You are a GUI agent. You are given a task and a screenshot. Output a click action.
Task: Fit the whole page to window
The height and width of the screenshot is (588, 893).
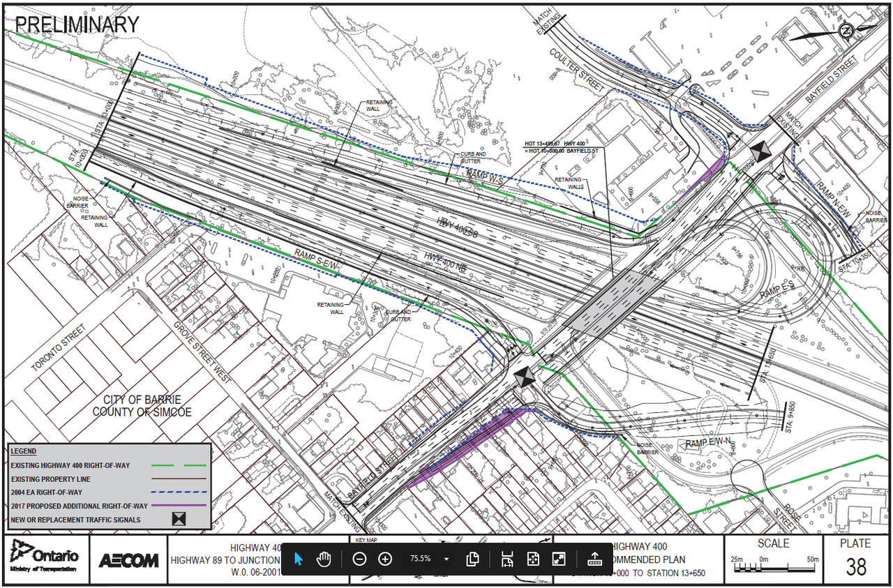click(533, 559)
